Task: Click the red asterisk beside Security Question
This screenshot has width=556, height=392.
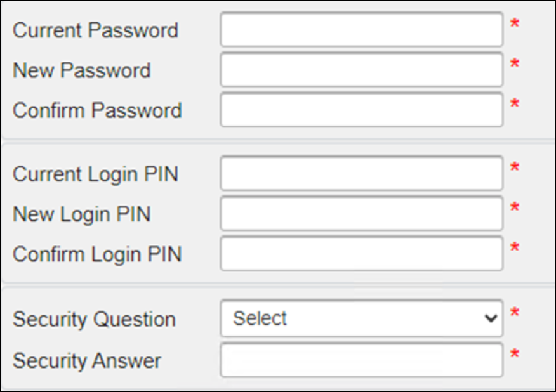Action: tap(515, 312)
